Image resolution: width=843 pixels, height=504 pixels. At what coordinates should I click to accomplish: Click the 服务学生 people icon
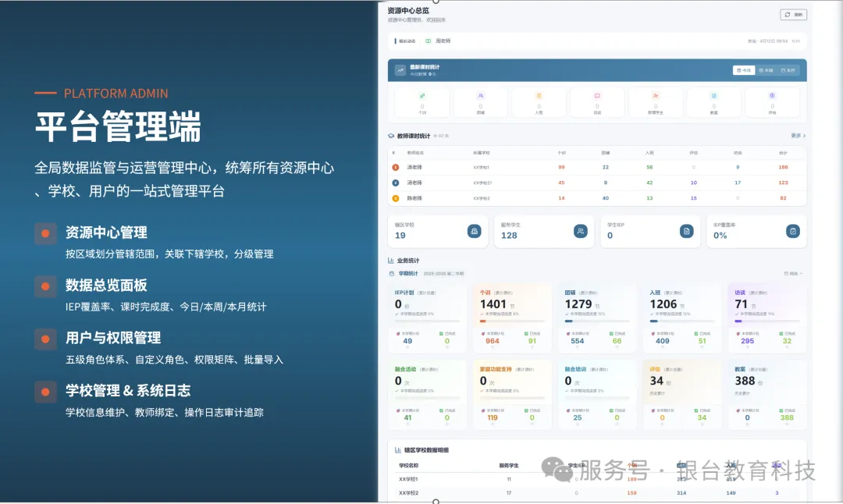(x=580, y=231)
